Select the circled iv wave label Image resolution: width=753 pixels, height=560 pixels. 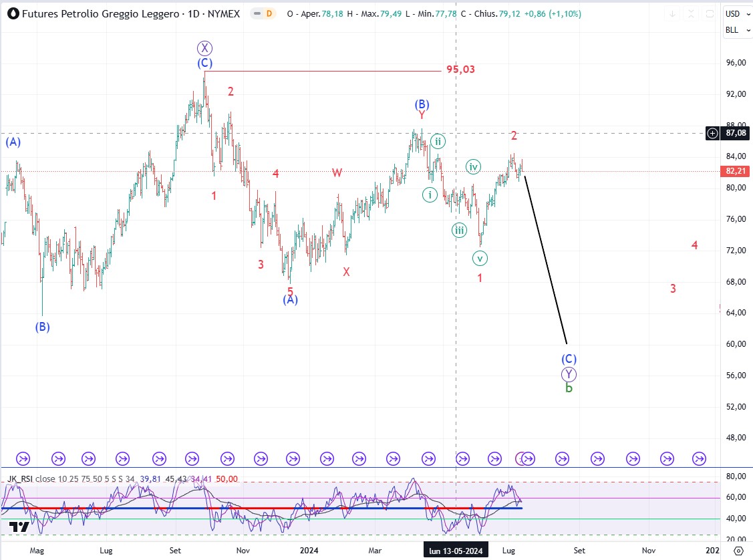point(473,166)
